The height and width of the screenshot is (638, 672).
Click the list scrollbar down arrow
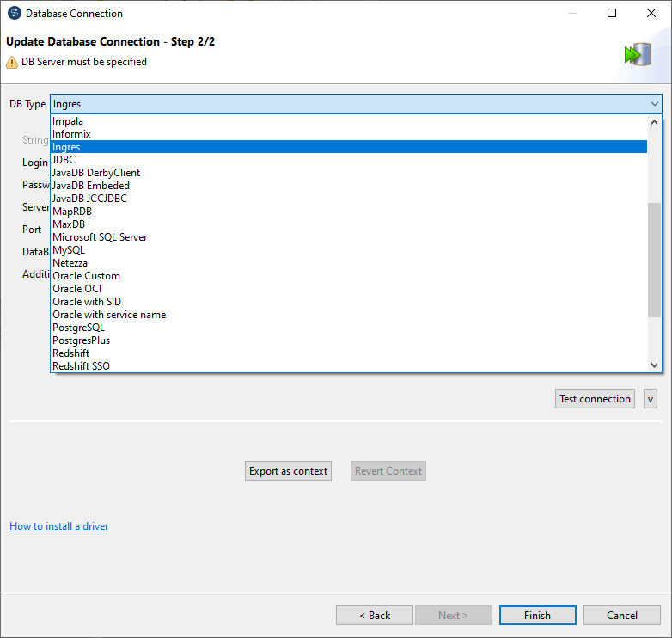(654, 365)
